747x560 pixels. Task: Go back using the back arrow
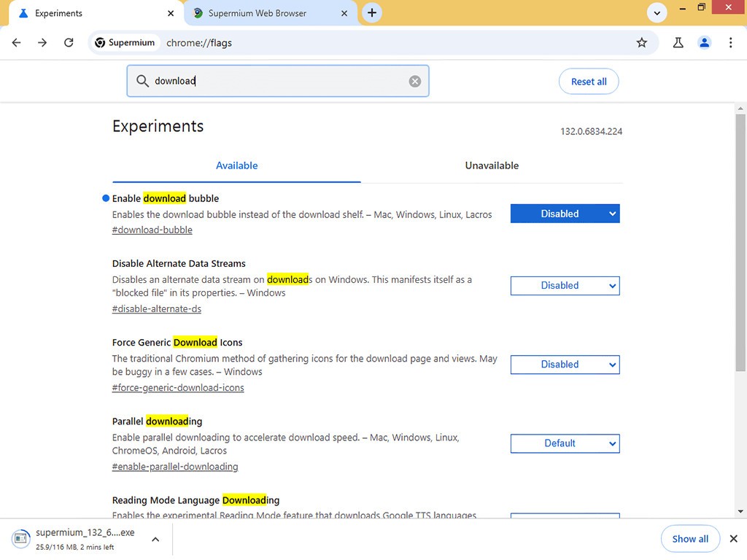[17, 42]
